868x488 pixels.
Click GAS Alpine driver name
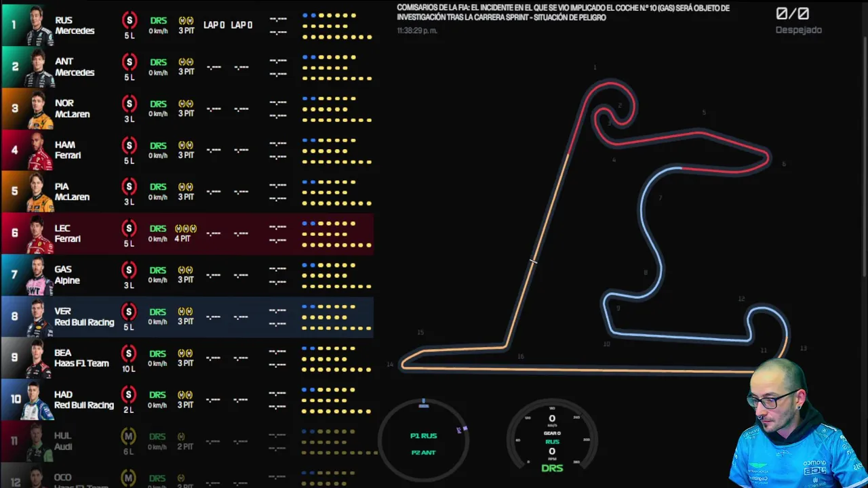coord(67,274)
